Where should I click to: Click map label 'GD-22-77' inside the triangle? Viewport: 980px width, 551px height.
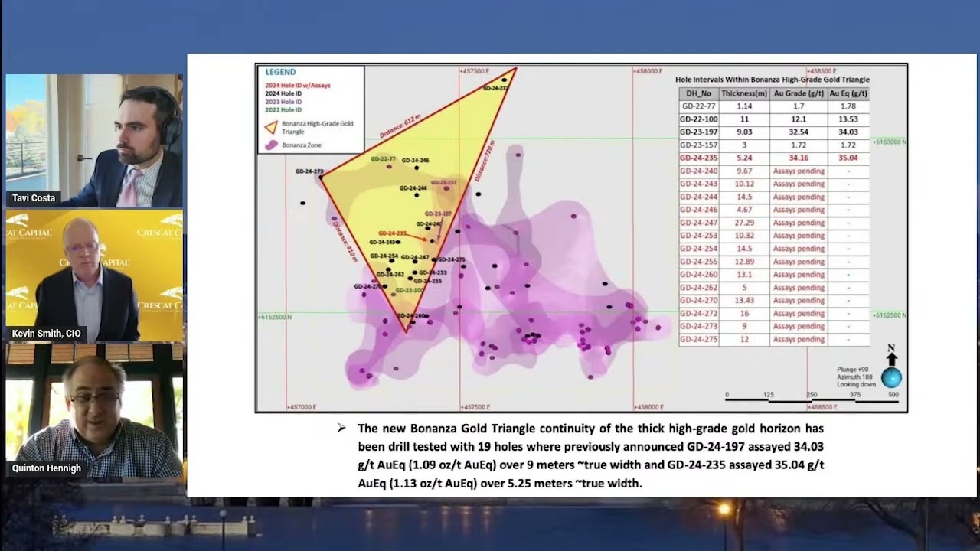coord(383,159)
